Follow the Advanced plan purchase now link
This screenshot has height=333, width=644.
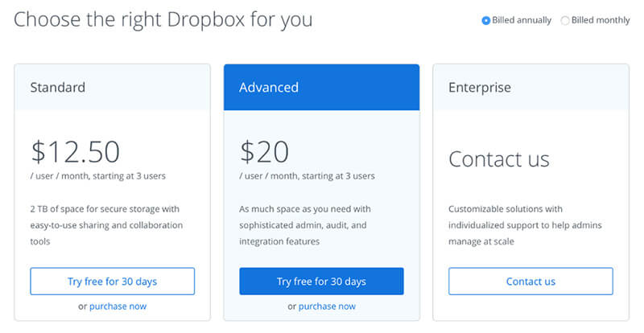coord(327,306)
